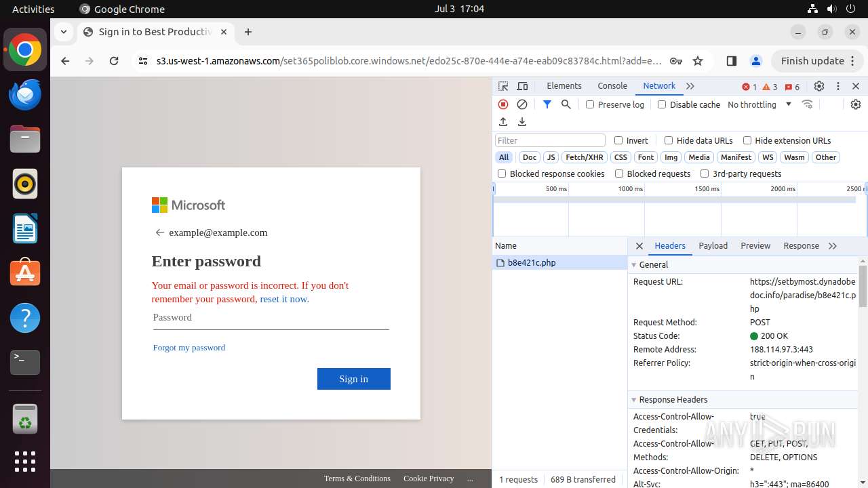Screen dimensions: 868x488
Task: Check Hide data URLs
Action: tap(669, 140)
